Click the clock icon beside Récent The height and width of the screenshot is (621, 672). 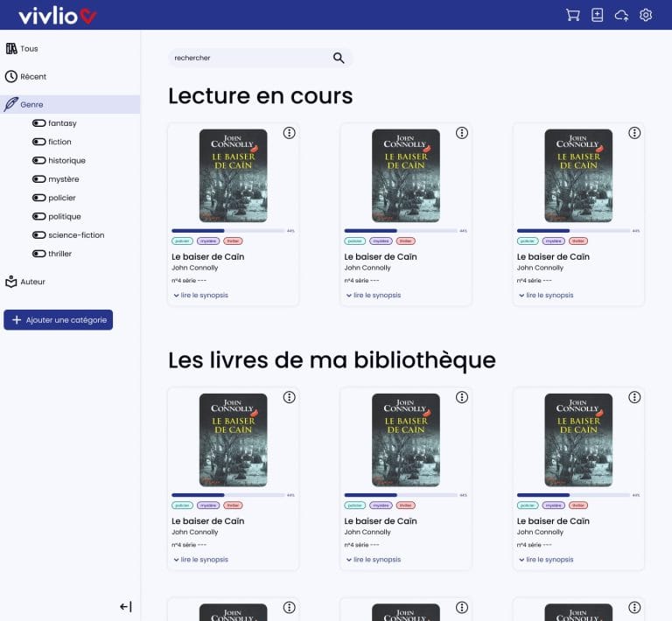(x=11, y=77)
